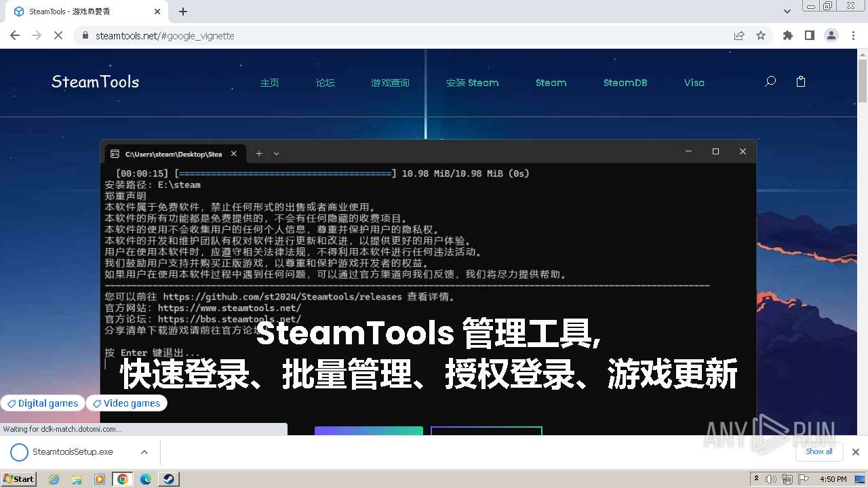Viewport: 868px width, 488px height.
Task: Click Show all downloads
Action: (x=819, y=451)
